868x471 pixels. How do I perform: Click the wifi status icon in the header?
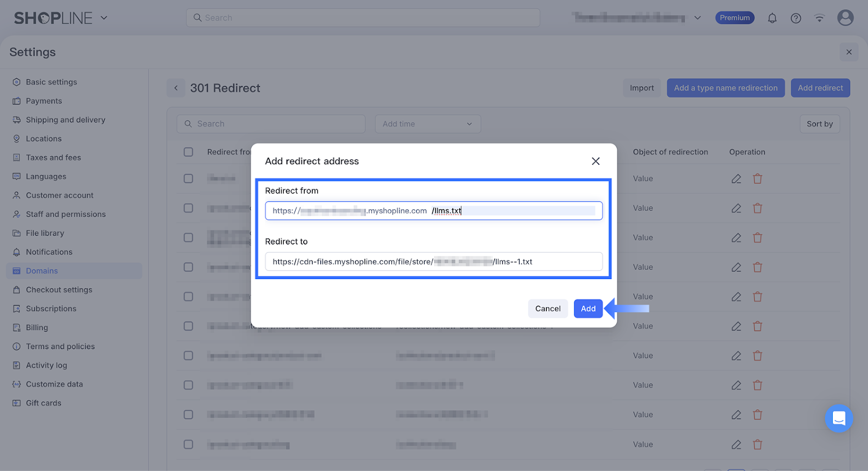pyautogui.click(x=819, y=18)
